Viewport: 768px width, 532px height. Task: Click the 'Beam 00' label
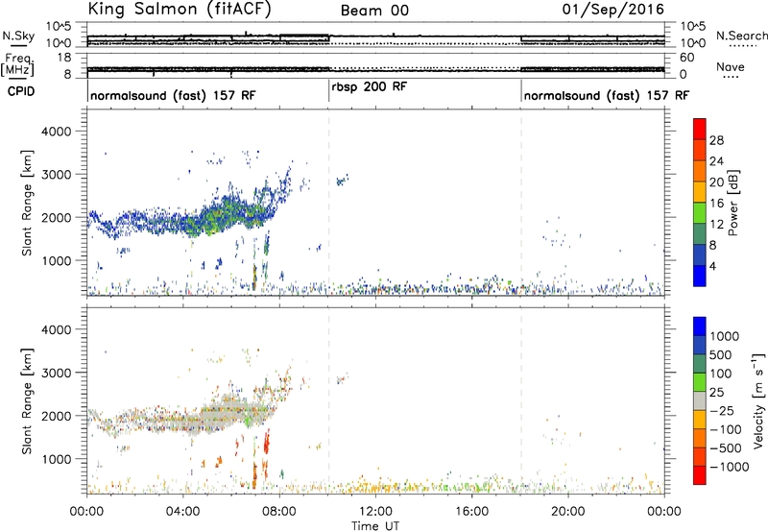[x=374, y=11]
